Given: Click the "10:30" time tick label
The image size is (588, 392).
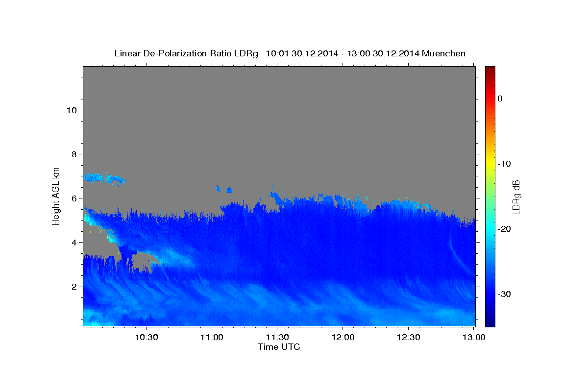Looking at the screenshot, I should [147, 337].
